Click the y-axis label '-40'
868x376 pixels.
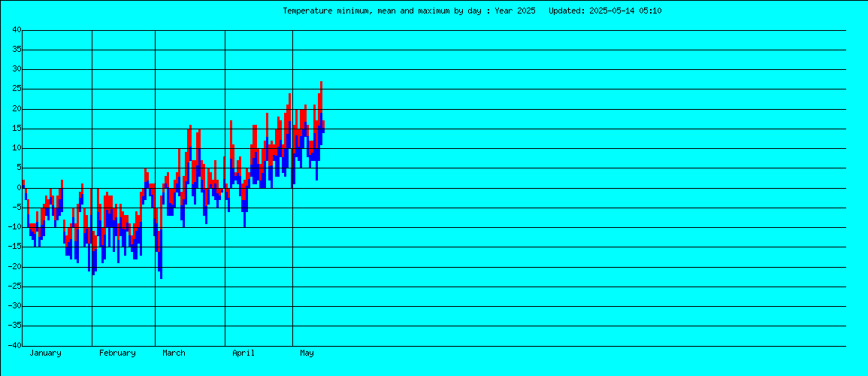14,345
